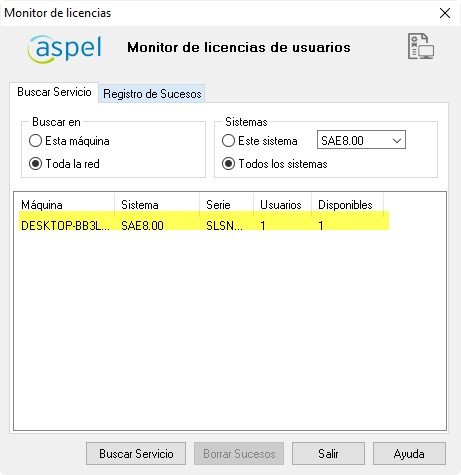Choose the Este sistema radio button
The width and height of the screenshot is (461, 475).
pyautogui.click(x=228, y=141)
